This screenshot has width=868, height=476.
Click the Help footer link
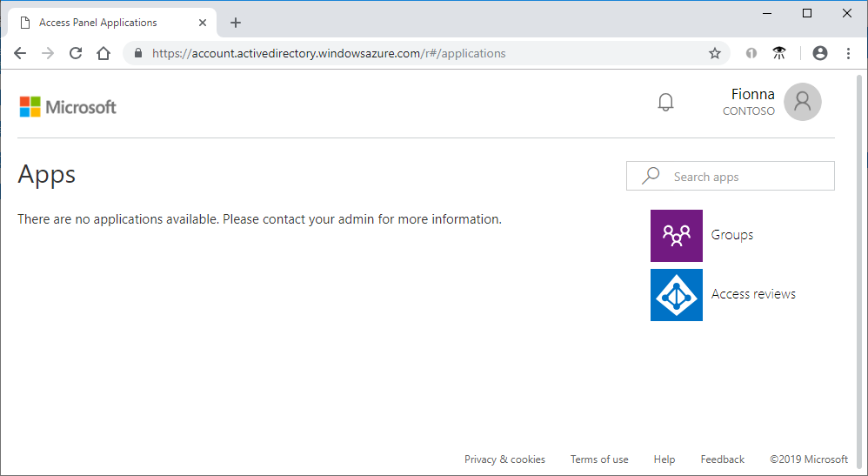tap(664, 459)
